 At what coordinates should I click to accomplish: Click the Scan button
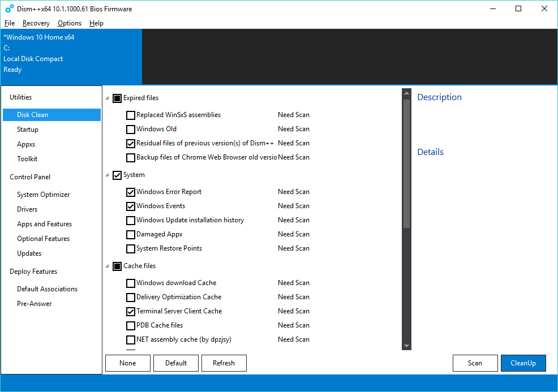coord(475,363)
